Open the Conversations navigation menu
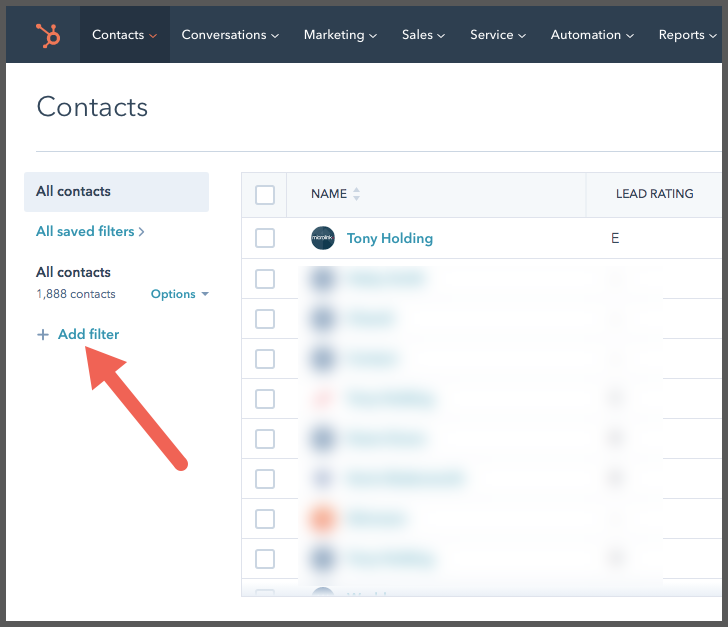 pos(230,35)
